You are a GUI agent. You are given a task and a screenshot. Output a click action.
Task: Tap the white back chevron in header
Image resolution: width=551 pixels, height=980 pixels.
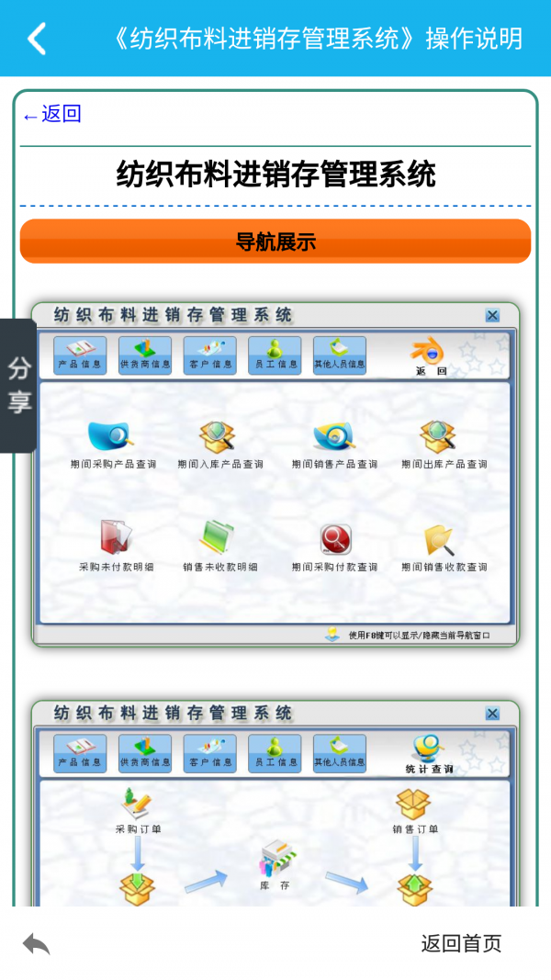(36, 39)
